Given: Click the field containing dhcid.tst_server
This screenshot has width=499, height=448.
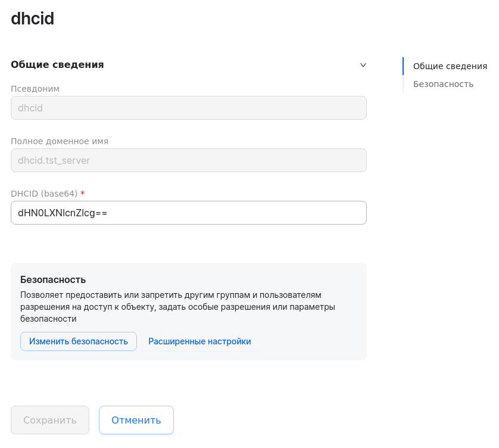Looking at the screenshot, I should (x=188, y=160).
